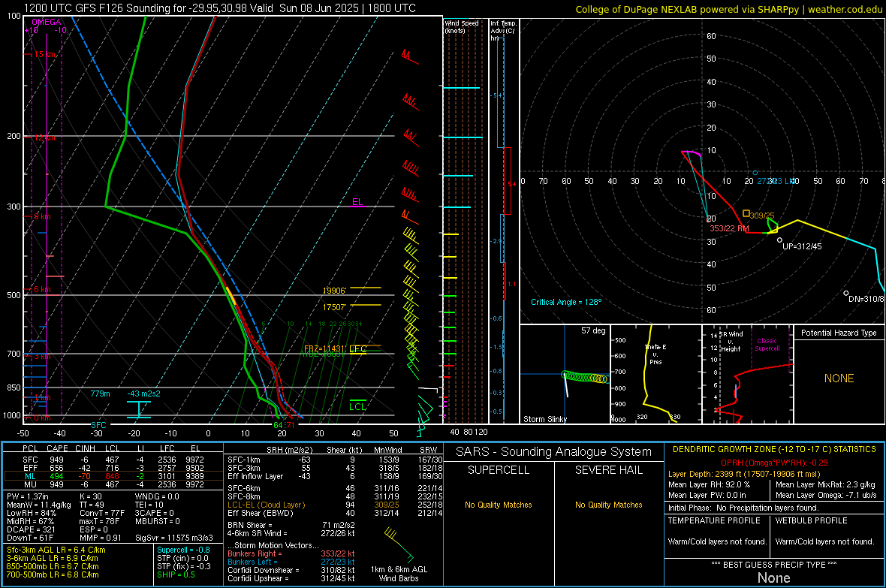Click the Supercell = -0.8 parameter

[x=184, y=550]
